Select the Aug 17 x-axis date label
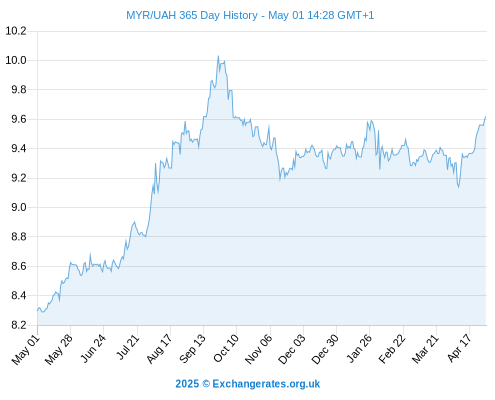 [x=159, y=349]
